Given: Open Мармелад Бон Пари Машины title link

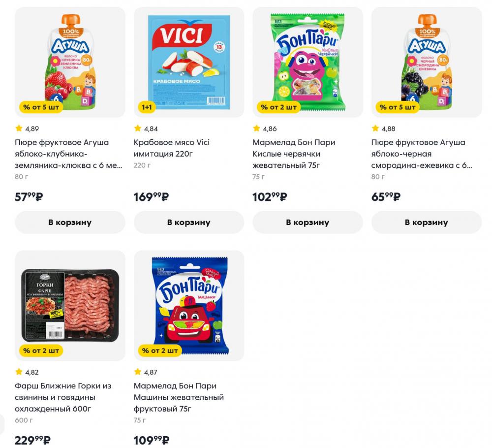Looking at the screenshot, I should pyautogui.click(x=179, y=397).
